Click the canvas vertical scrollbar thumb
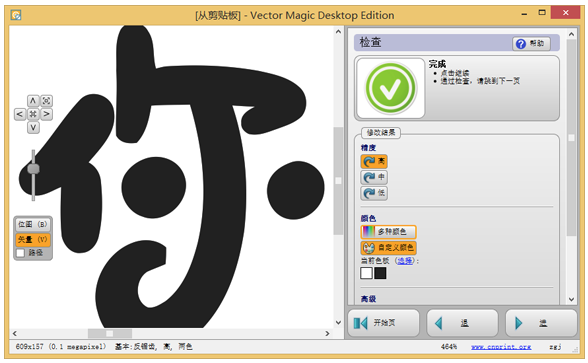 [x=338, y=181]
